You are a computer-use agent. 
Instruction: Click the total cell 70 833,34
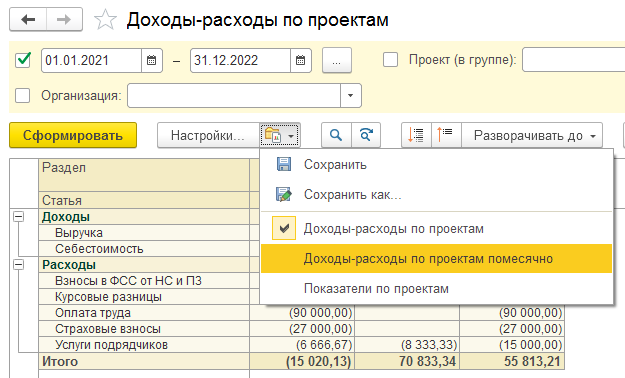click(x=407, y=361)
